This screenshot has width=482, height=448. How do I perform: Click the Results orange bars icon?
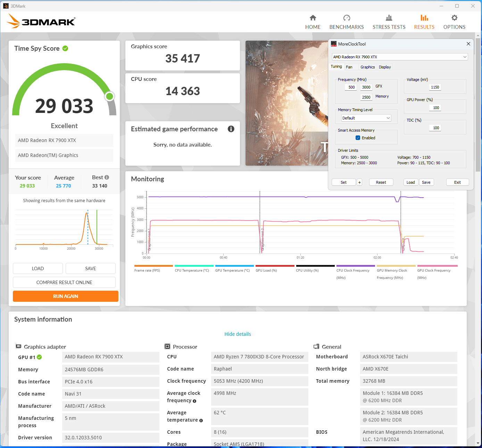click(424, 18)
